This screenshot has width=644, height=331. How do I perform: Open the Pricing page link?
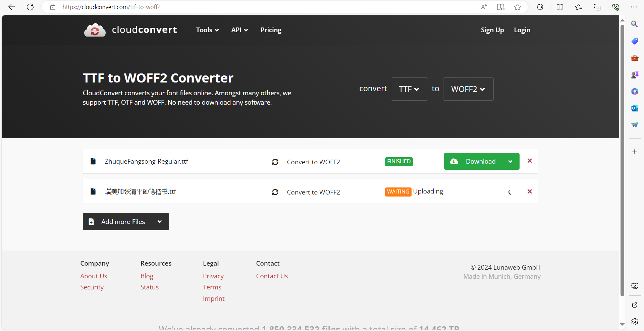(x=271, y=30)
